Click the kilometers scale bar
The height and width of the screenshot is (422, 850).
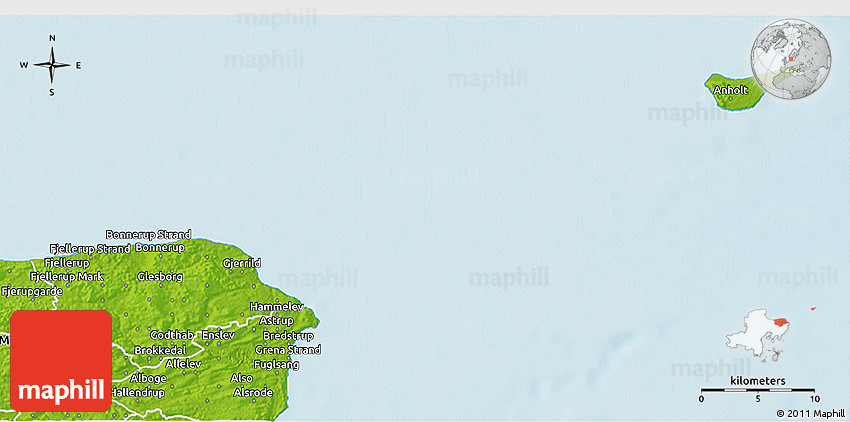pos(757,389)
